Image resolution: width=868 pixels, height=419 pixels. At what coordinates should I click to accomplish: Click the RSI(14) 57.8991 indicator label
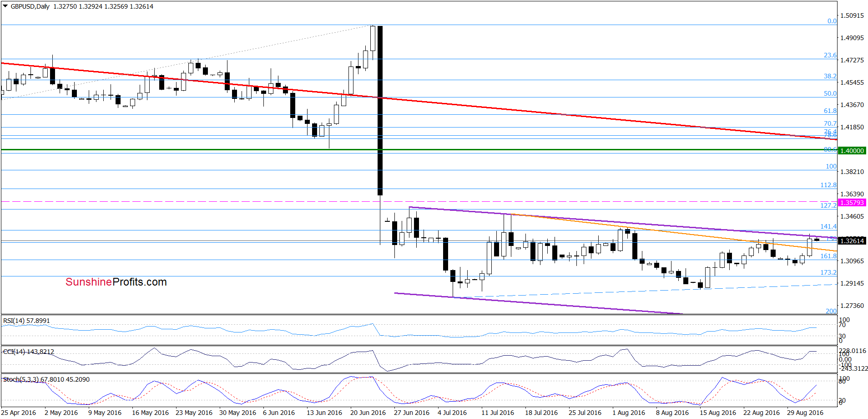pyautogui.click(x=26, y=321)
